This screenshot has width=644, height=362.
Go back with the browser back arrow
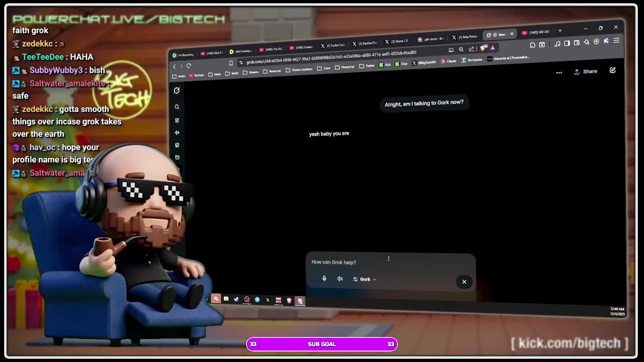tap(174, 66)
